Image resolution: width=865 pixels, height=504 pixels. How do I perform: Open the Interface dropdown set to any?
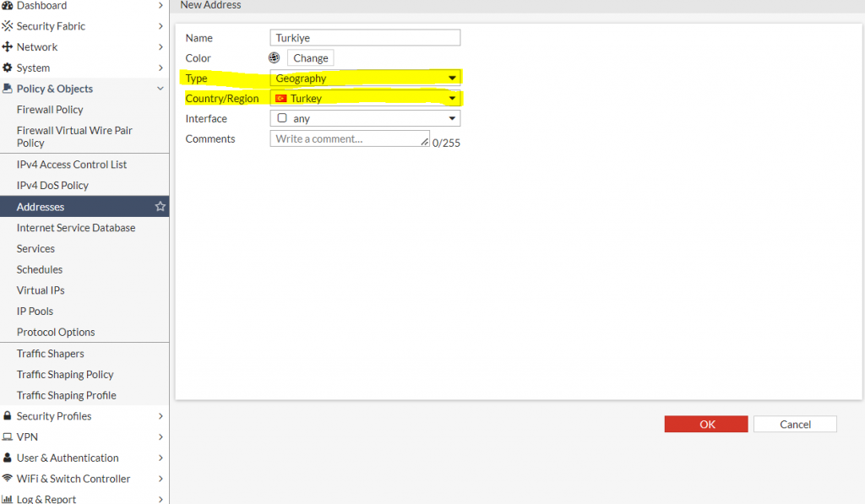pos(365,119)
